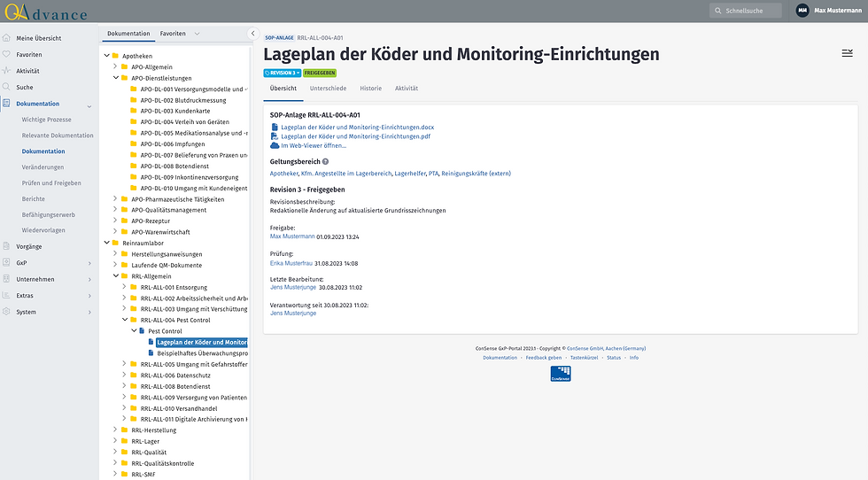Screen dimensions: 868x480
Task: Click the Web-Viewer cloud icon
Action: [275, 145]
